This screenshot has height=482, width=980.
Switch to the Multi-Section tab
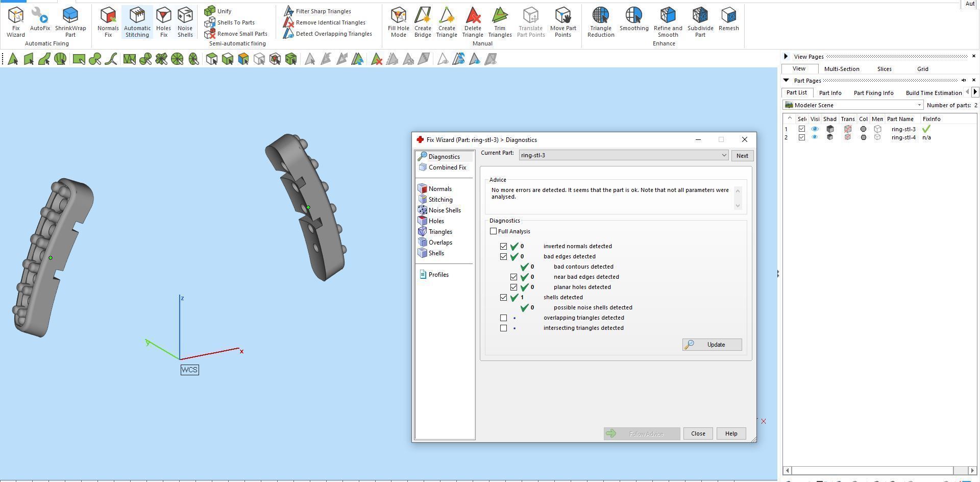842,69
